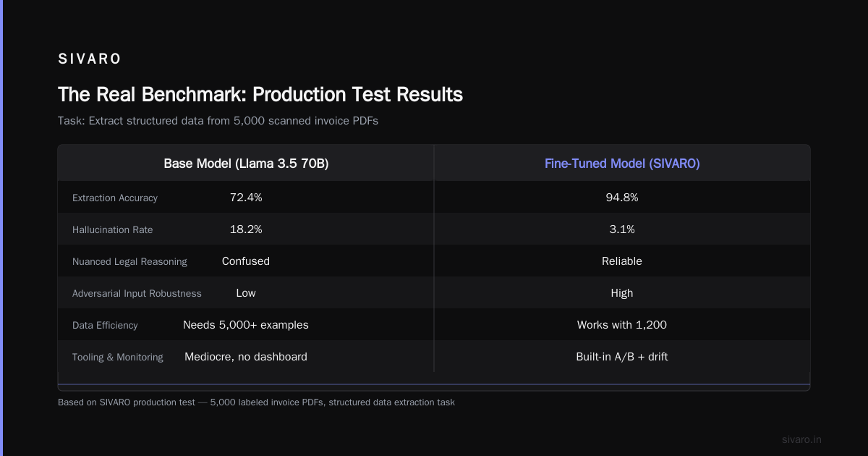868x456 pixels.
Task: Click the Reliable reasoning cell
Action: [x=622, y=261]
